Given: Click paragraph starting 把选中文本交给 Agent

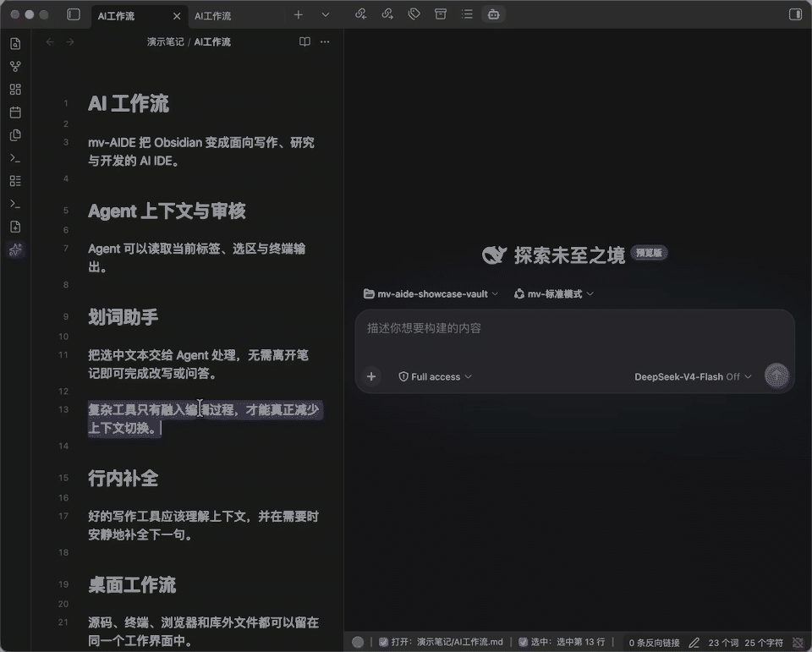Looking at the screenshot, I should click(198, 364).
